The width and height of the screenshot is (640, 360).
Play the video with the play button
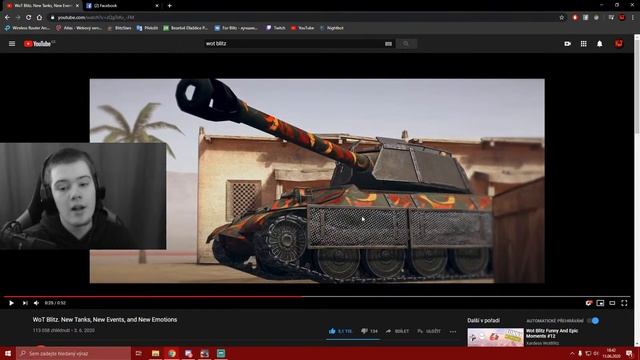click(x=11, y=303)
